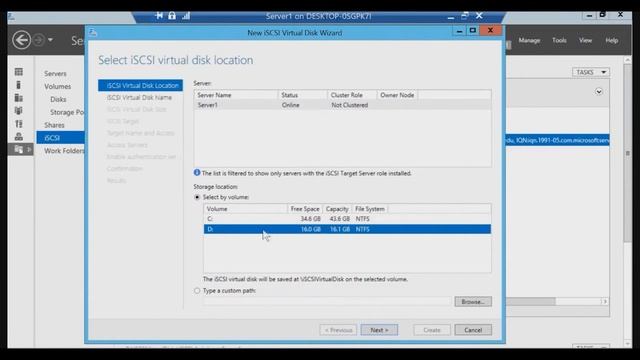The image size is (640, 360).
Task: Click the scroll-right arrow of the horizontal scrollbar
Action: click(x=605, y=301)
